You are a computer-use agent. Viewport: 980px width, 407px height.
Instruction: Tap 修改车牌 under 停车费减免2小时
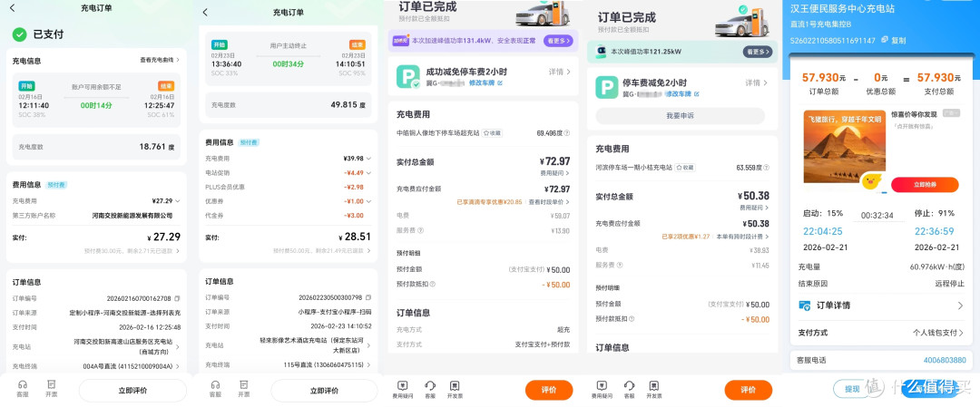pyautogui.click(x=681, y=93)
